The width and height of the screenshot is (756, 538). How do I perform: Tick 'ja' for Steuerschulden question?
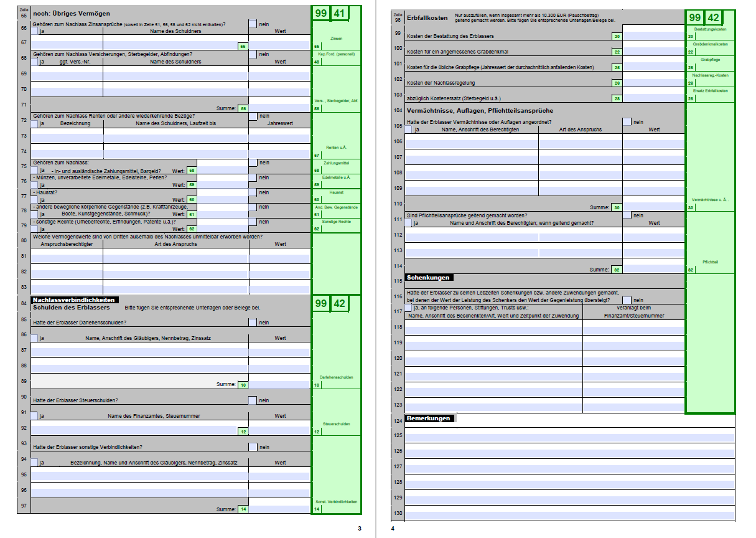[35, 416]
